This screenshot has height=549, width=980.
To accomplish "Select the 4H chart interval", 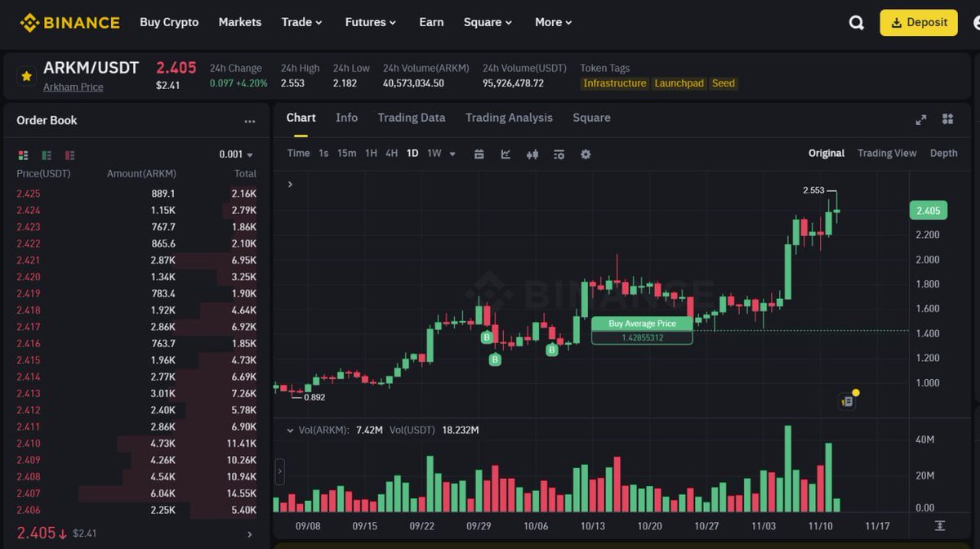I will (391, 154).
